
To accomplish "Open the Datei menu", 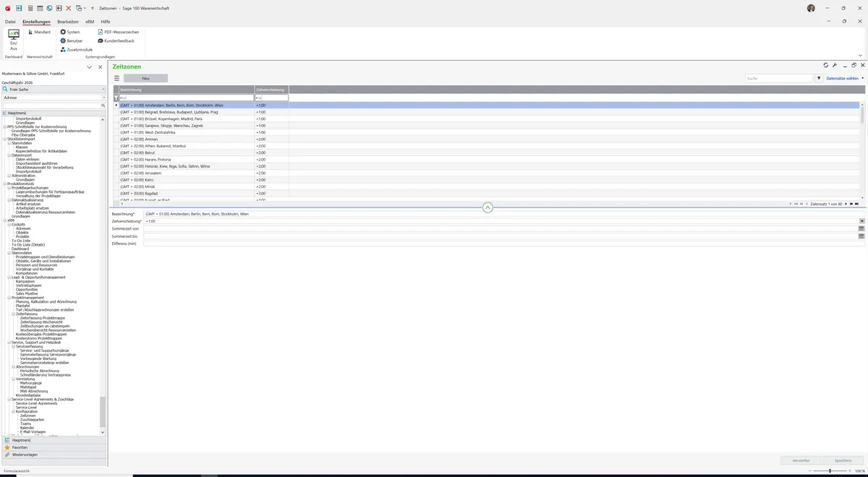I will point(10,22).
